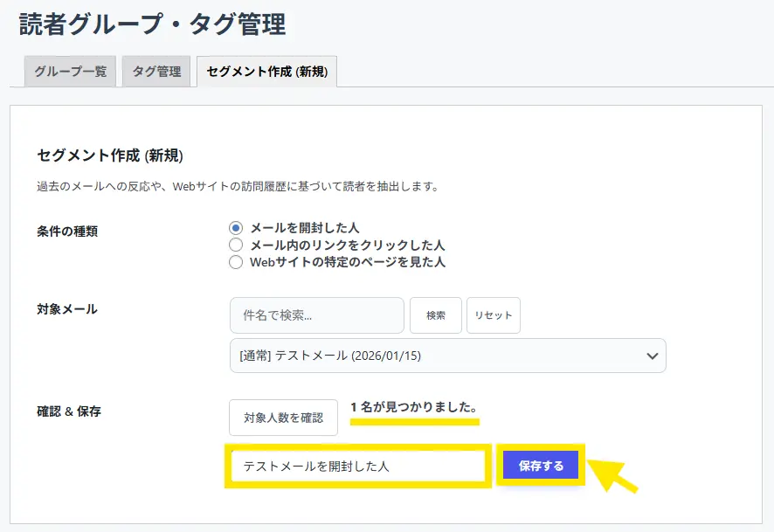Focus the テストメールを開封した人 name field
Screen dimensions: 774x532
[356, 466]
